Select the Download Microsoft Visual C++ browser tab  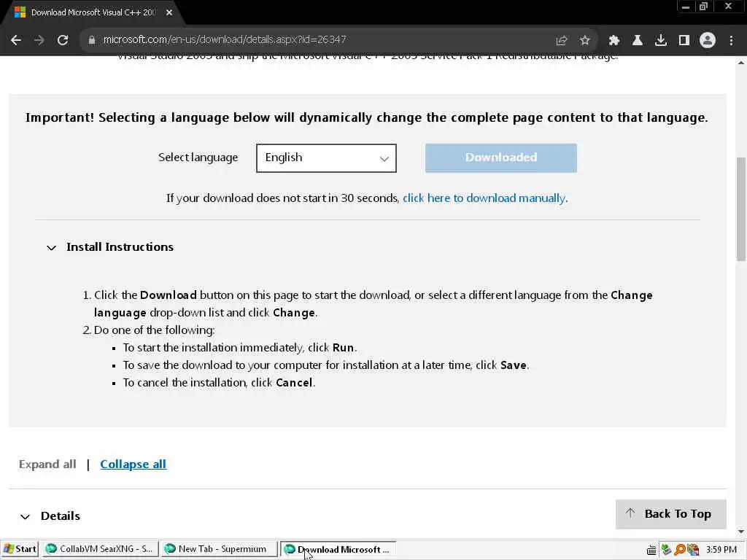[x=93, y=12]
